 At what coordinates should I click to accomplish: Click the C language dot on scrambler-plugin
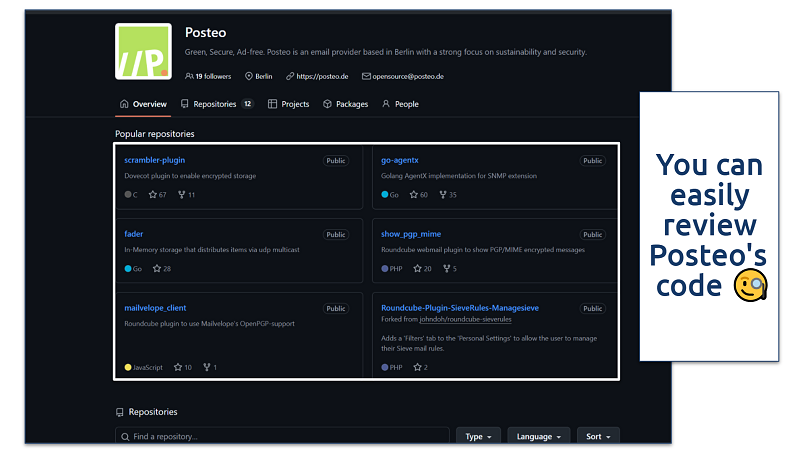128,195
